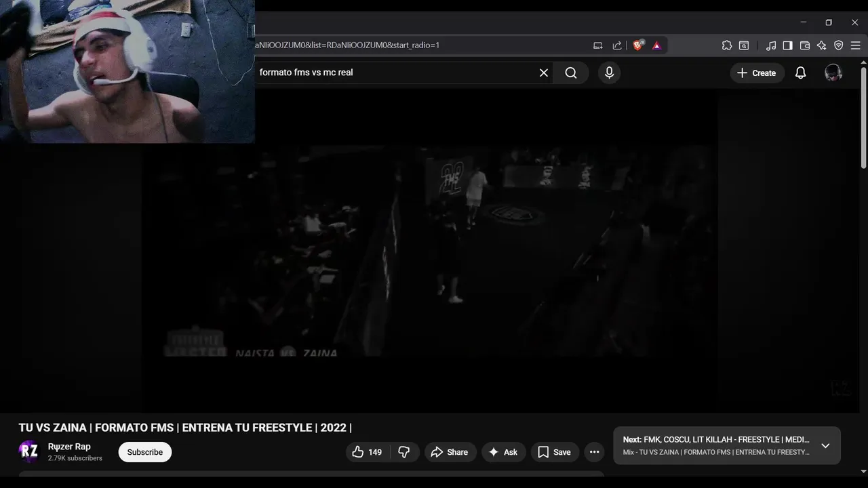
Task: Open the Brave Wallet icon
Action: 805,45
